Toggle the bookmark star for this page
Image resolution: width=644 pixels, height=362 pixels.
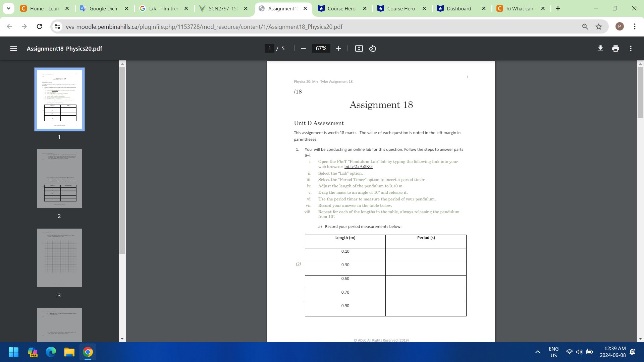(599, 26)
